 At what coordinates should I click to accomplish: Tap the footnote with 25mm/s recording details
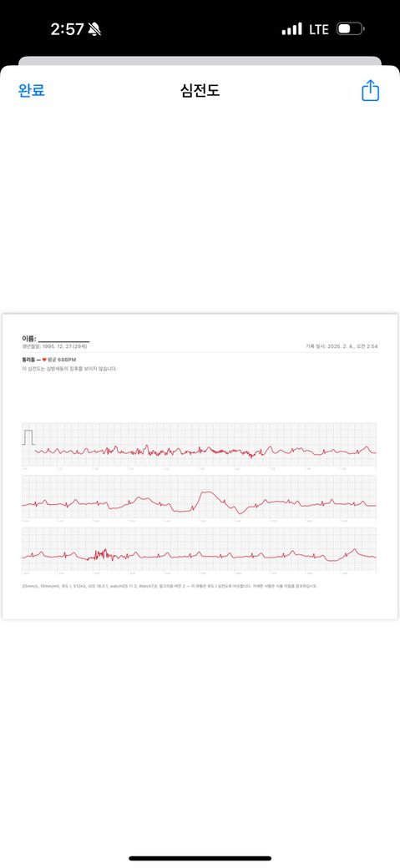click(x=170, y=586)
